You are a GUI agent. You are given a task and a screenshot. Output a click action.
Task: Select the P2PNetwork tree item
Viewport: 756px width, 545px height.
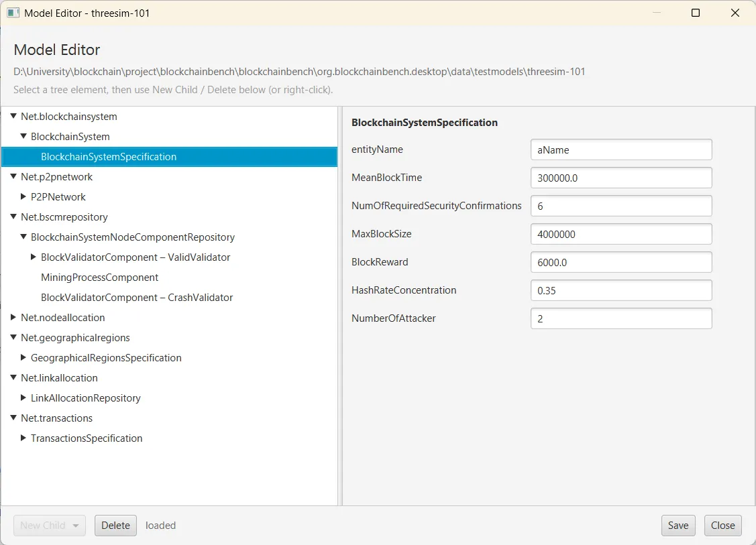[x=169, y=196]
